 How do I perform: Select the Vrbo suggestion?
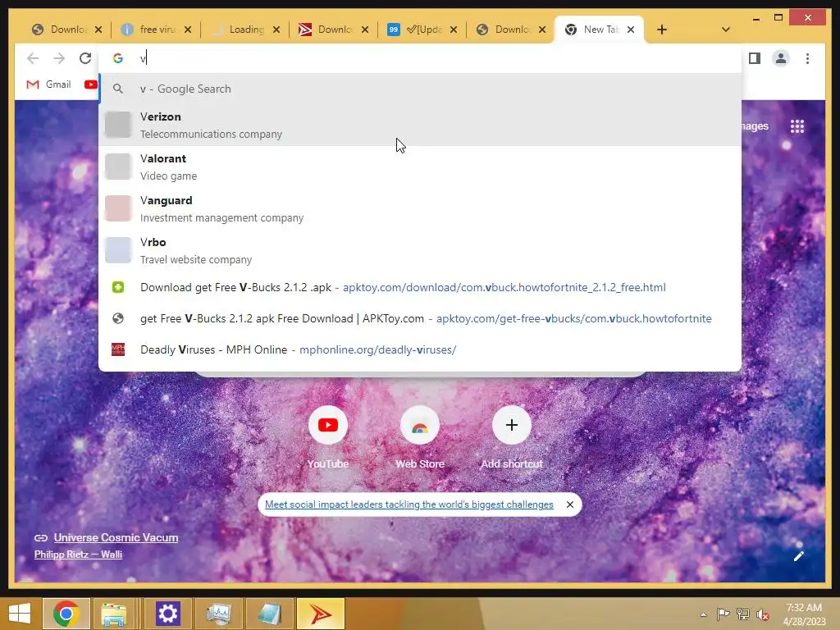pos(420,250)
